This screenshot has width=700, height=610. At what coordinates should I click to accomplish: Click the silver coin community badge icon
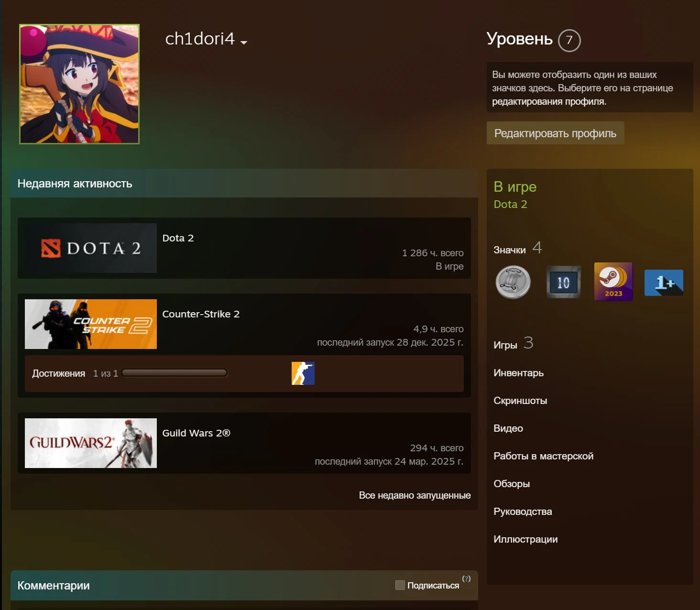[514, 282]
